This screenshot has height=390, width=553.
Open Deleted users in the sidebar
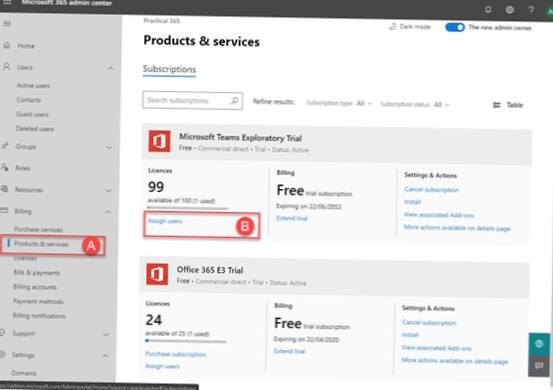pyautogui.click(x=35, y=129)
